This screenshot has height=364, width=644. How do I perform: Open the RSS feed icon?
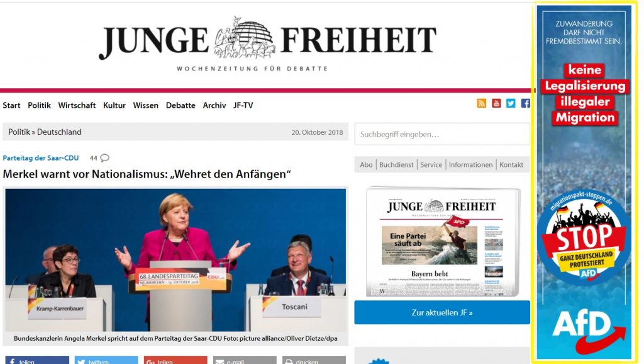click(x=481, y=103)
